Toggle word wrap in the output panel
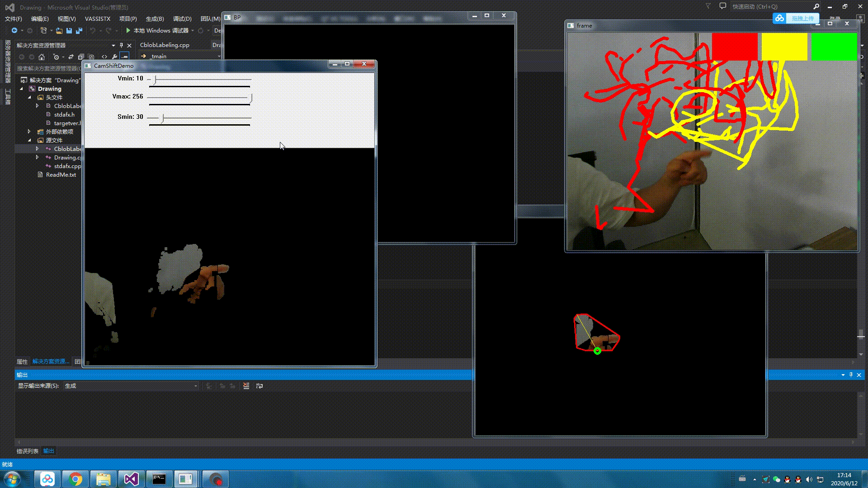Image resolution: width=868 pixels, height=488 pixels. [259, 386]
